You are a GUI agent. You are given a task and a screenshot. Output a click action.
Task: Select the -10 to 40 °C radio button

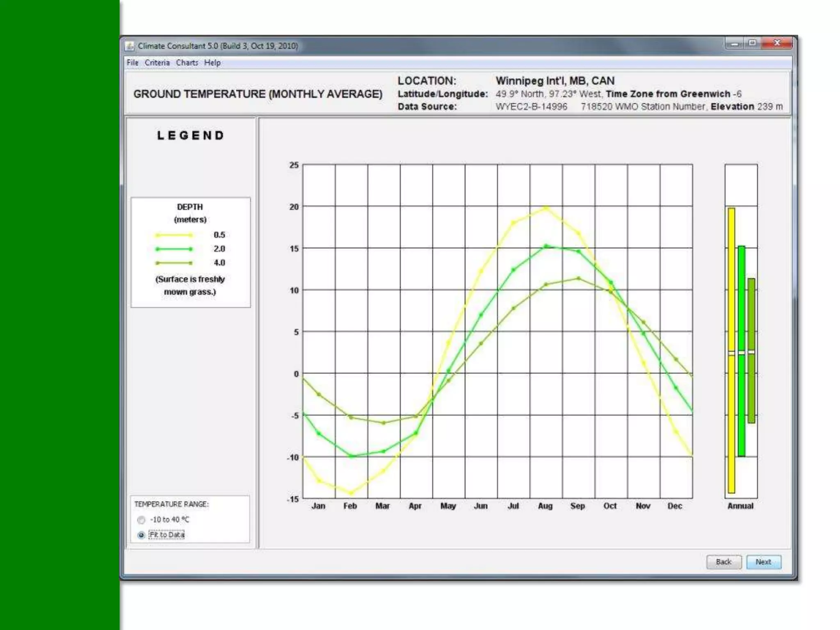pos(142,520)
